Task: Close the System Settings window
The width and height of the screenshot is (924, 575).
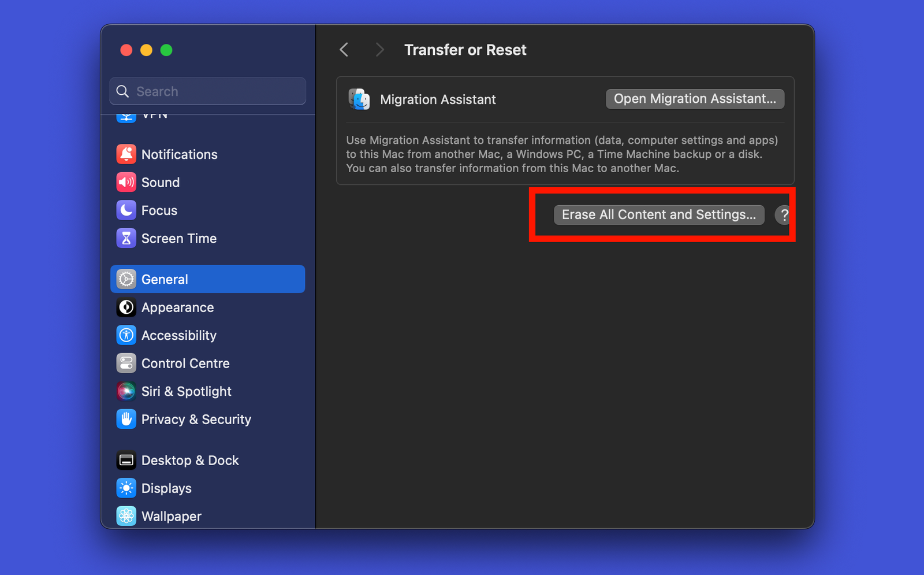Action: pyautogui.click(x=126, y=50)
